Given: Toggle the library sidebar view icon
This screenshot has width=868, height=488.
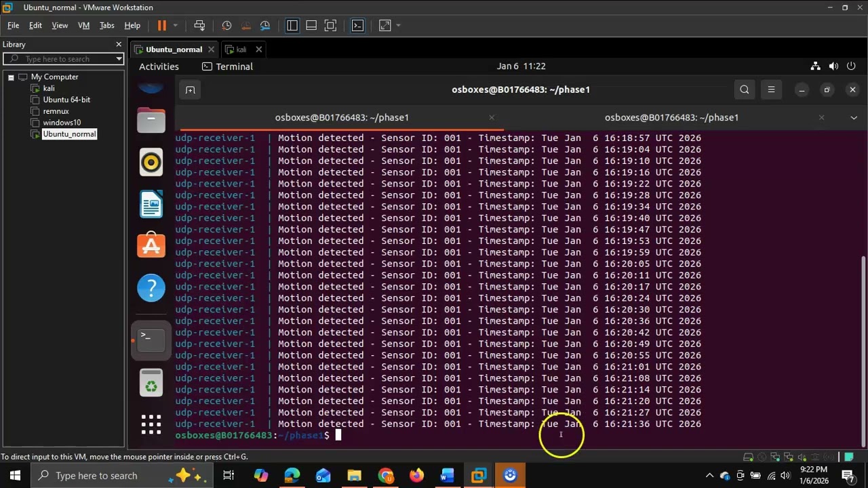Looking at the screenshot, I should point(292,26).
